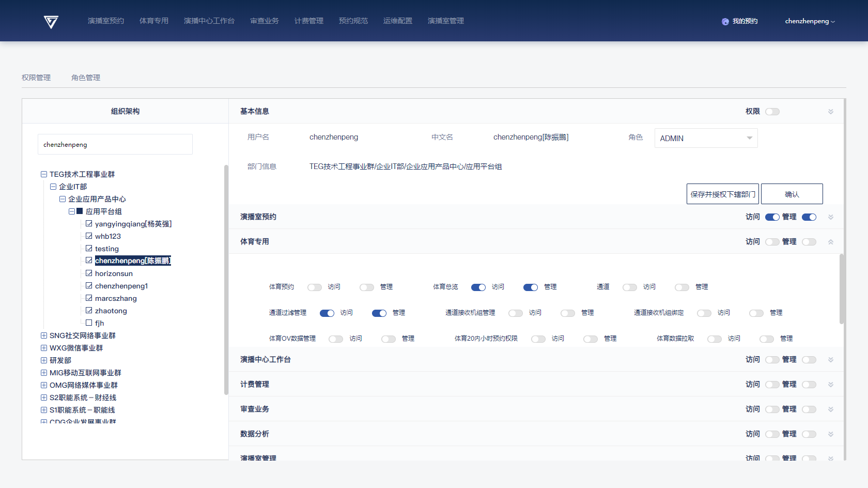Collapse the 应用平台组 tree node
The height and width of the screenshot is (488, 868).
[x=72, y=211]
